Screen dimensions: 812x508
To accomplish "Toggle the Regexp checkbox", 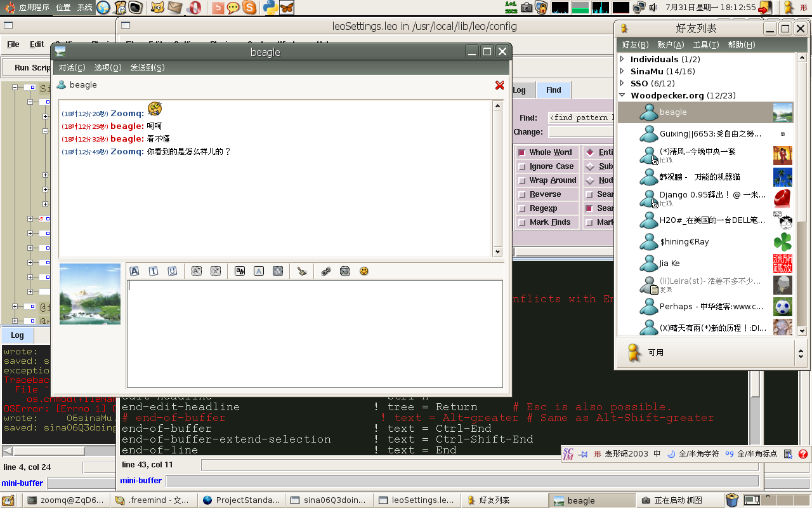I will 523,208.
